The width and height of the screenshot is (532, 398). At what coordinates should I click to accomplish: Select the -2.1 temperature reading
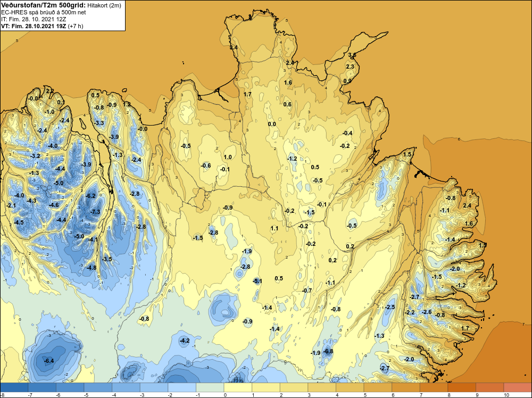[x=11, y=205]
